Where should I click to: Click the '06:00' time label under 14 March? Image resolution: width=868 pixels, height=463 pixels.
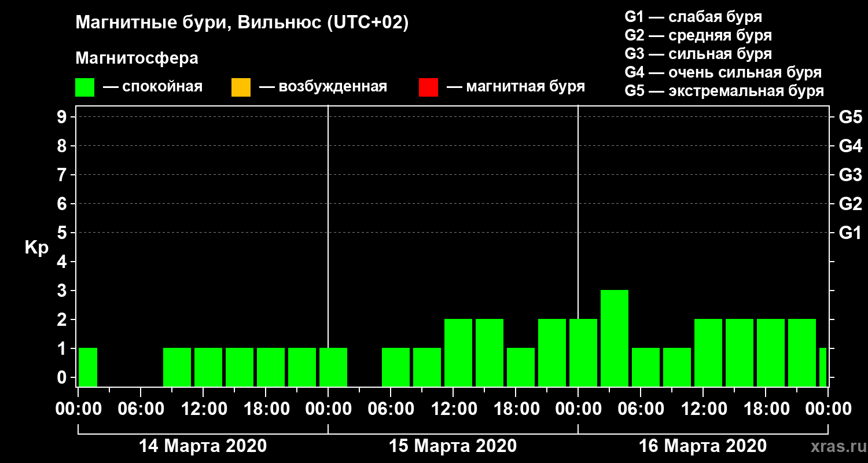pos(141,409)
